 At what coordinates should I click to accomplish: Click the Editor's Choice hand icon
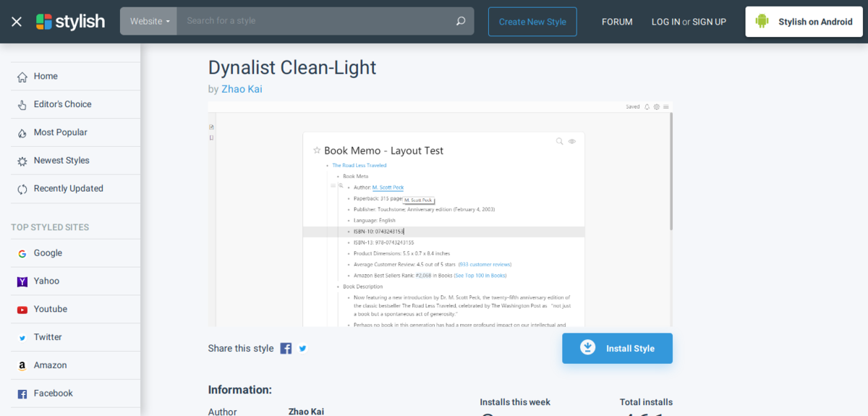pyautogui.click(x=22, y=105)
